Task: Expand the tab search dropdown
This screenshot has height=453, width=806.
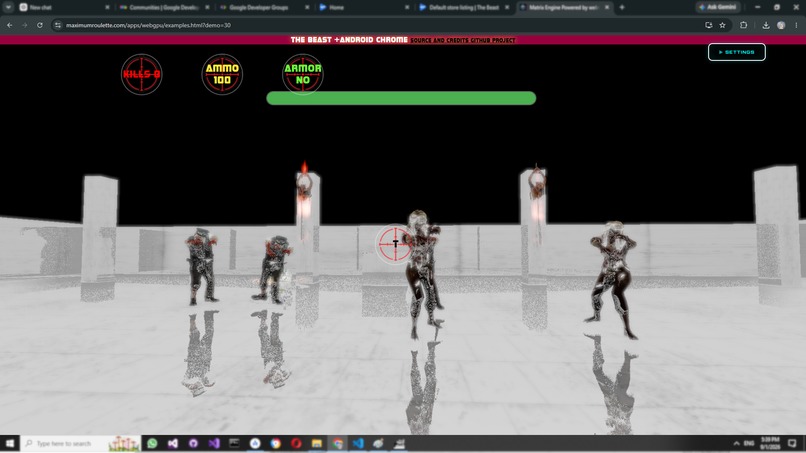Action: click(8, 7)
